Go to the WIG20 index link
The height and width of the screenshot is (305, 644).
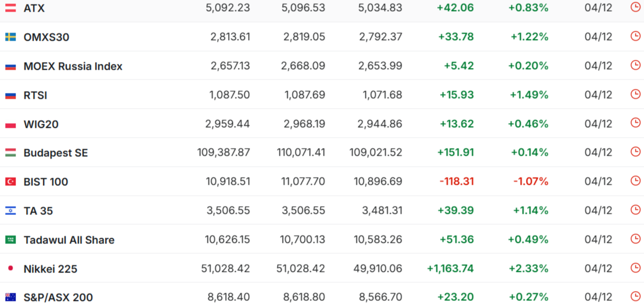coord(41,124)
